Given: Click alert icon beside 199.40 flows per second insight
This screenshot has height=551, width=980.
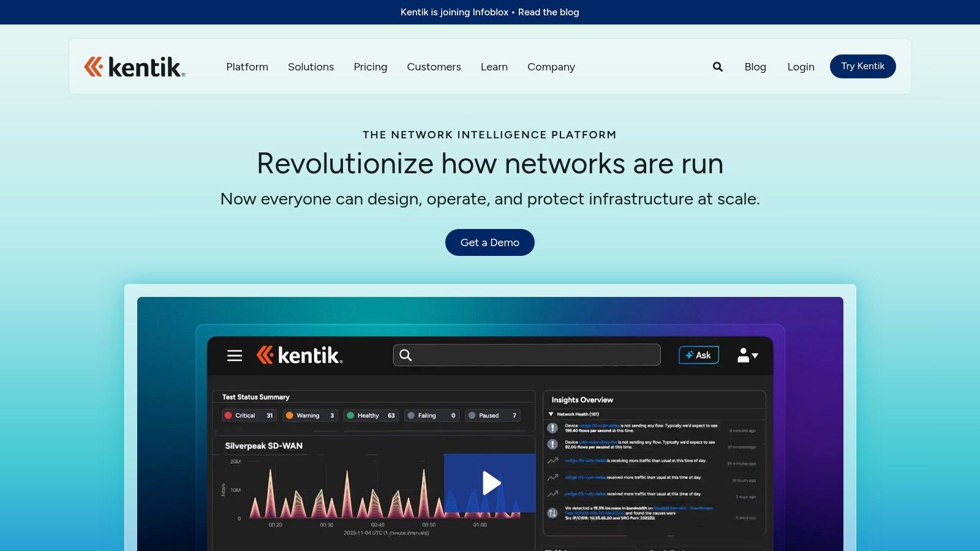Looking at the screenshot, I should pos(552,428).
